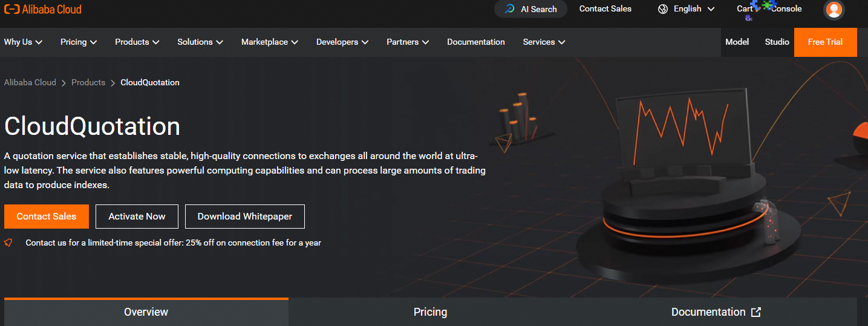Switch to the Pricing tab

click(x=430, y=312)
